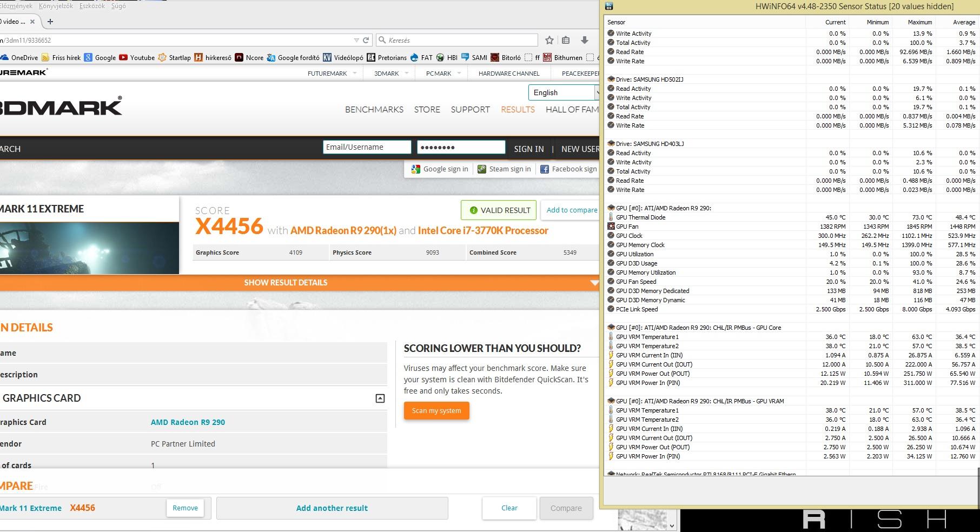Image resolution: width=980 pixels, height=532 pixels.
Task: Open the FAT bookmark
Action: click(421, 57)
